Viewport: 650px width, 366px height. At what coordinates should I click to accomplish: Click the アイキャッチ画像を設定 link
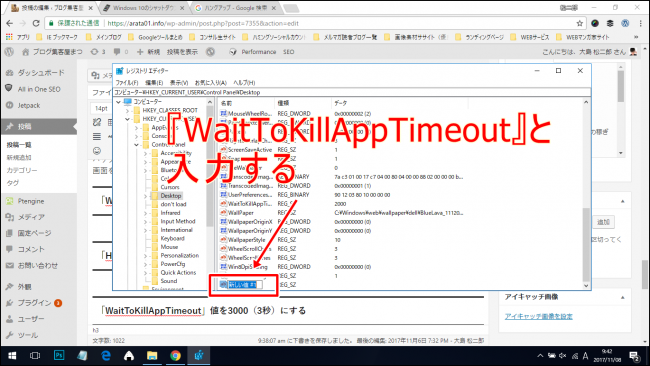coord(538,317)
